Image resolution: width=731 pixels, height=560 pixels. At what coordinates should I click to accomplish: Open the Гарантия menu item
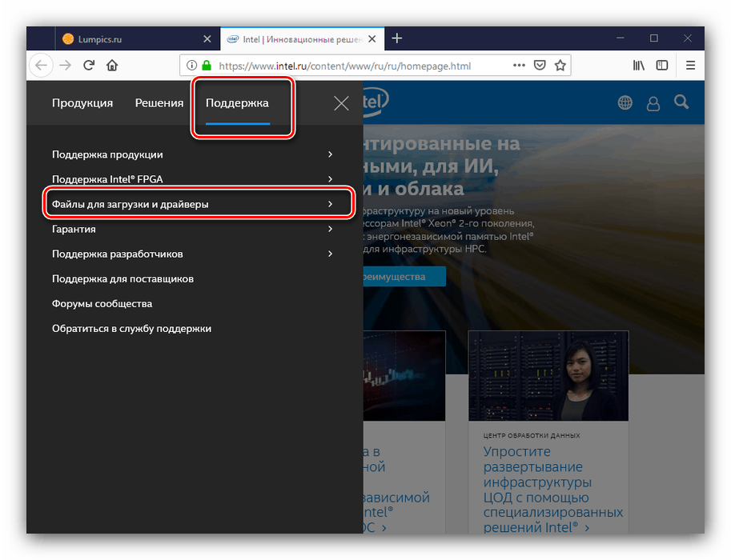tap(74, 230)
